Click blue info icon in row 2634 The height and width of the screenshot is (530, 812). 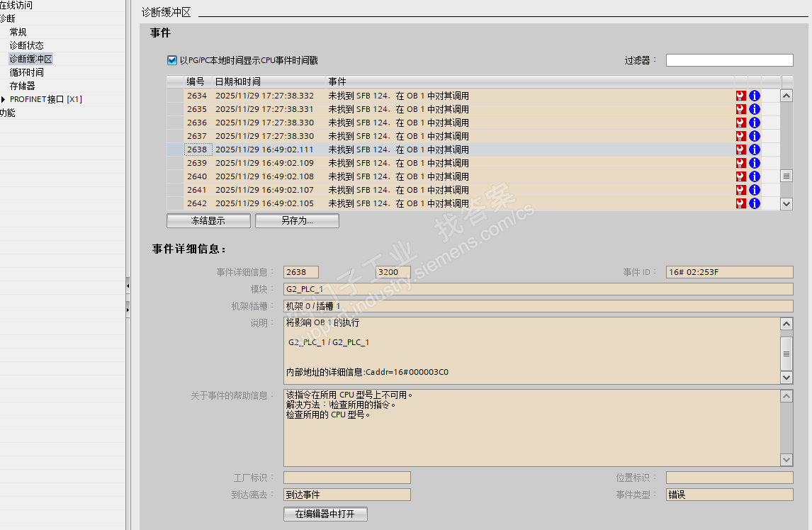coord(755,96)
